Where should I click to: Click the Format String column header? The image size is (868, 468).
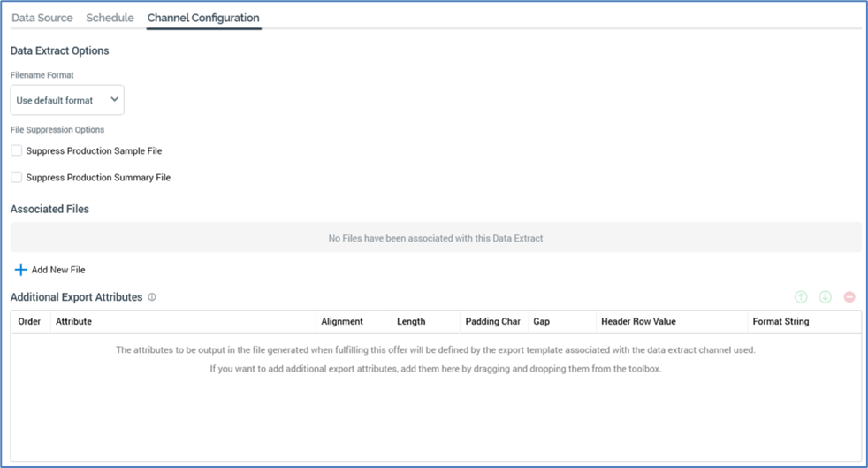780,321
